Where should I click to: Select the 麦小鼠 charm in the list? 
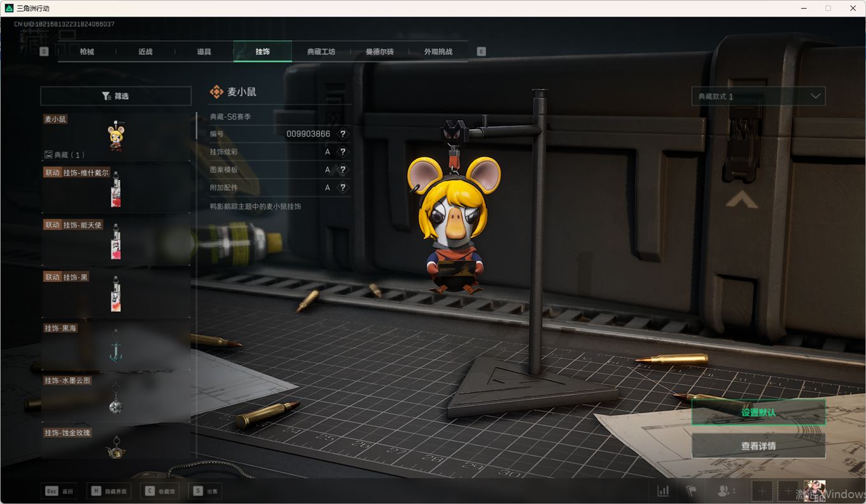[116, 136]
